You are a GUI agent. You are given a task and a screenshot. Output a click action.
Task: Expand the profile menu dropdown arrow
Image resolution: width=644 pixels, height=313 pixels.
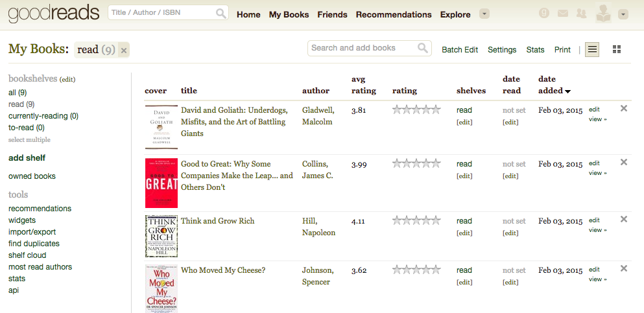click(x=623, y=14)
